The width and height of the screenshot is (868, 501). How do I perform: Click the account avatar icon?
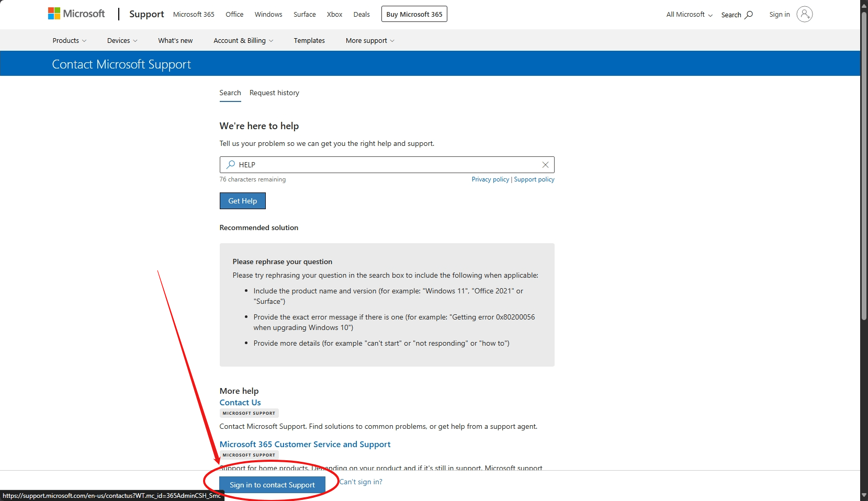click(x=804, y=14)
